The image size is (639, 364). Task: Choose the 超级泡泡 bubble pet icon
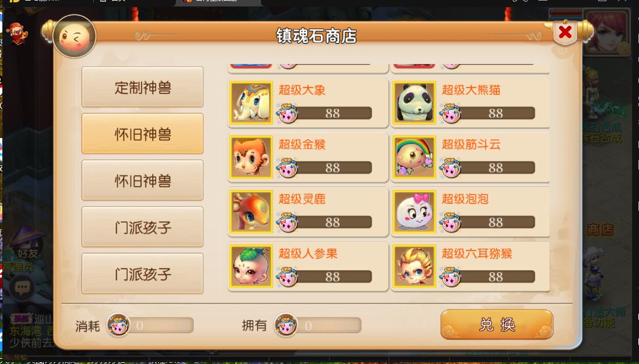(414, 211)
